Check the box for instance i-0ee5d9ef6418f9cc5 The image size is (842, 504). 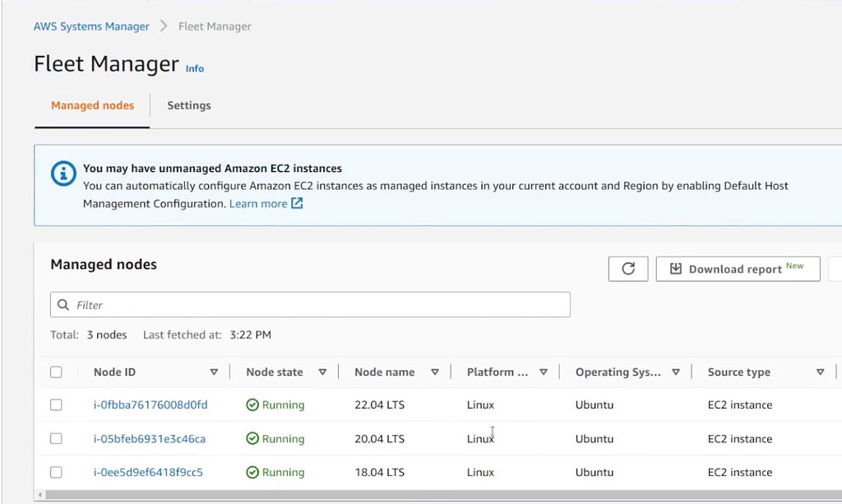(56, 472)
